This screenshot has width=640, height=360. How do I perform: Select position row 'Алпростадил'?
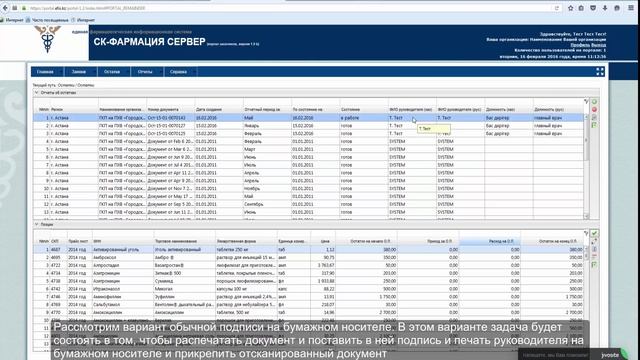pos(309,265)
